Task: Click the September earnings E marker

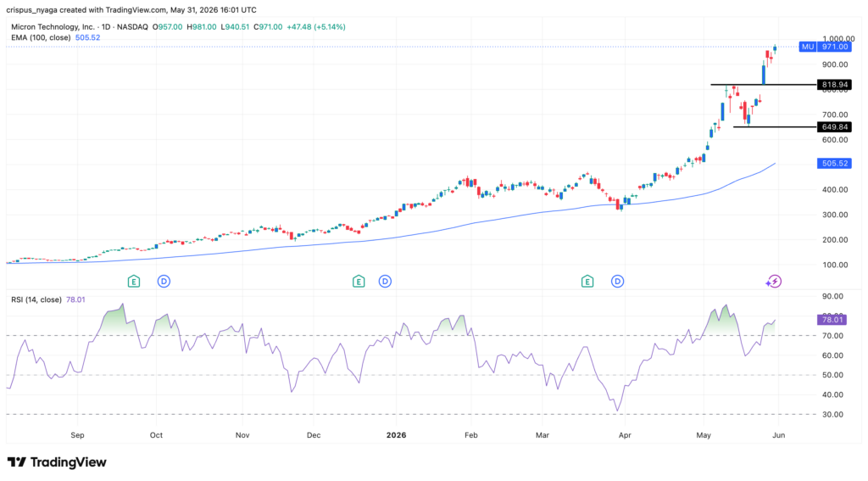Action: coord(133,282)
